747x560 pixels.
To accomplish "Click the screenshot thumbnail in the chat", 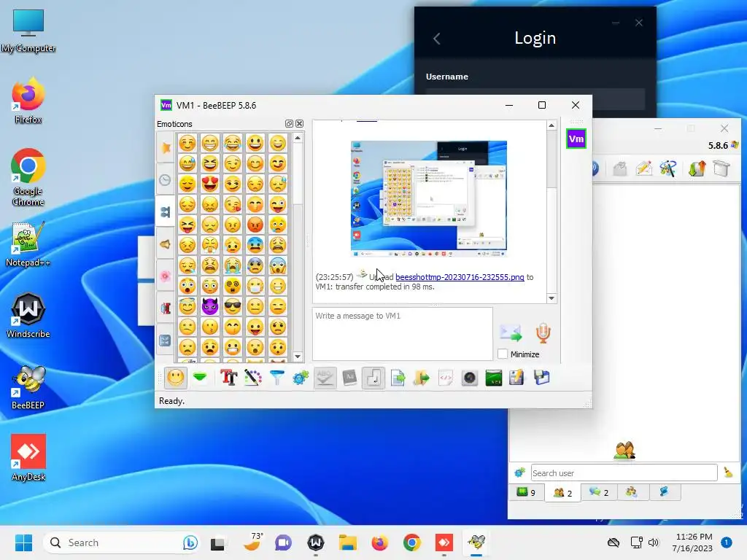I will click(429, 199).
